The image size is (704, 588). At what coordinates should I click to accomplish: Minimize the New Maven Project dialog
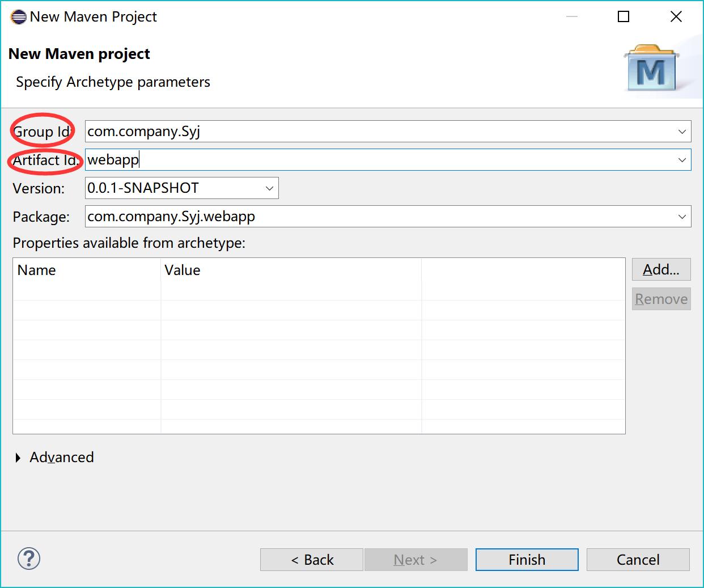[572, 16]
